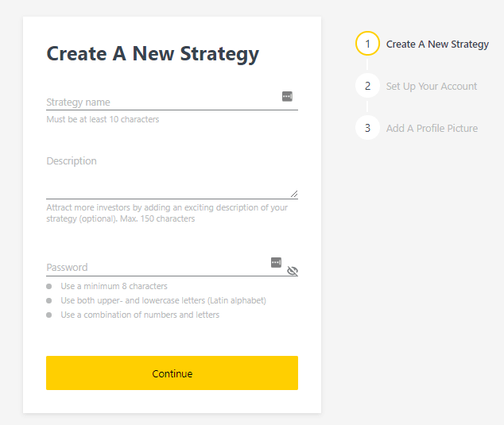Click the Description resize handle

(294, 194)
